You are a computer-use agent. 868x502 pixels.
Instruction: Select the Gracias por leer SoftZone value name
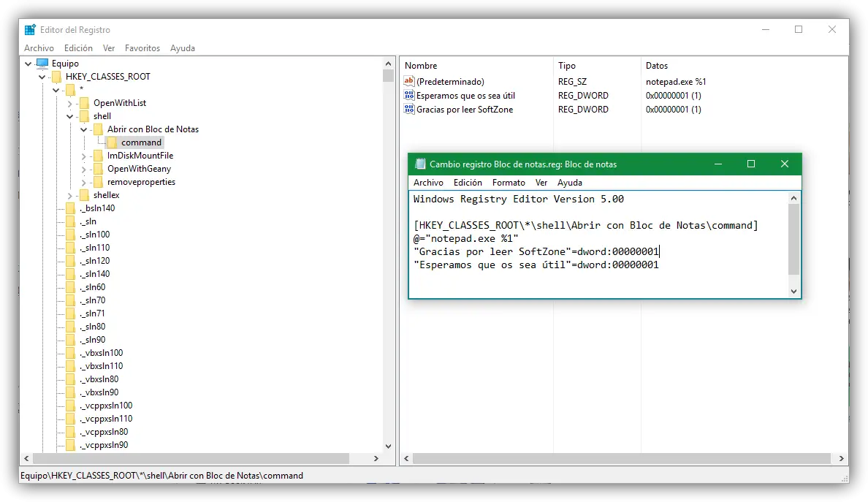click(465, 109)
